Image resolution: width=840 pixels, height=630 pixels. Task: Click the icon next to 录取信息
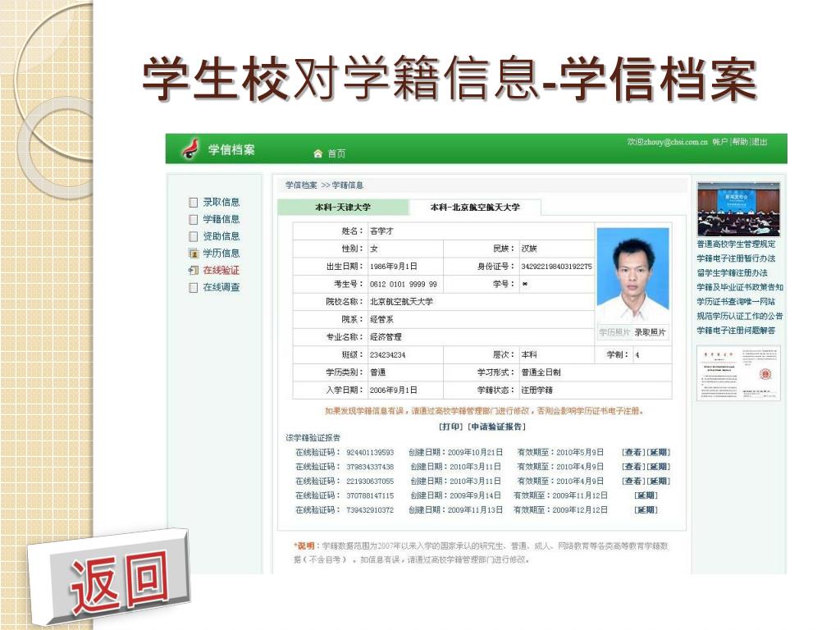194,203
